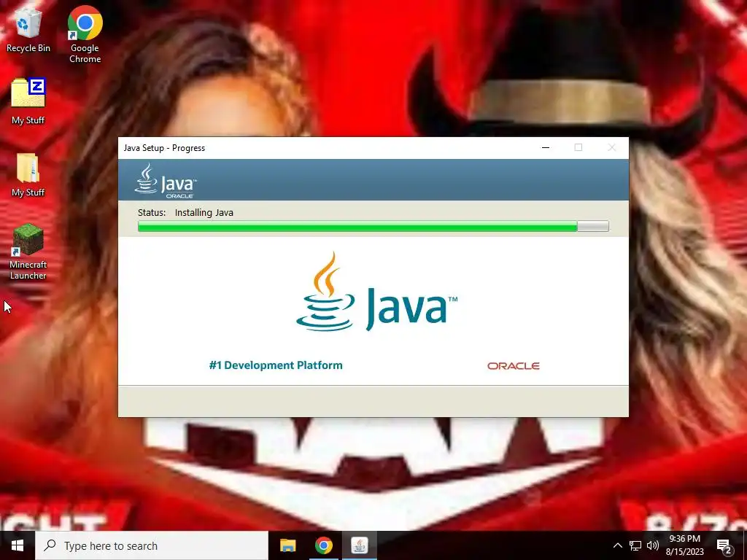The image size is (747, 560).
Task: Launch Google Chrome from the desktop shortcut
Action: [85, 34]
